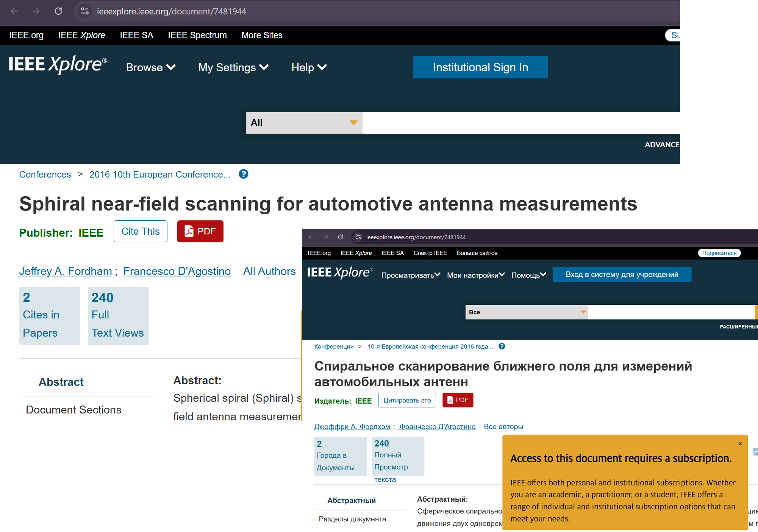Open the IEEE Xplore logo in the Russian window

[340, 272]
